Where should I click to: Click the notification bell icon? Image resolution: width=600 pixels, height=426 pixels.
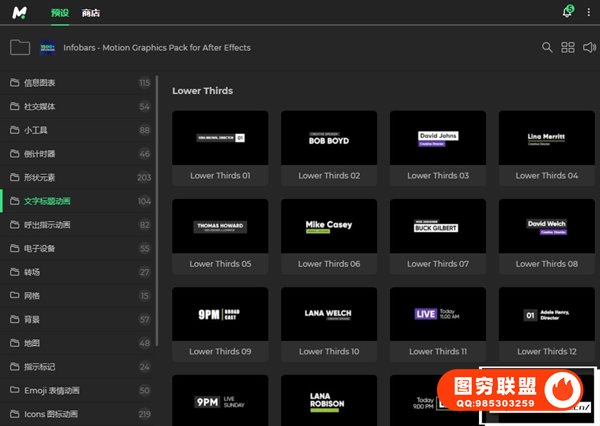(x=568, y=12)
